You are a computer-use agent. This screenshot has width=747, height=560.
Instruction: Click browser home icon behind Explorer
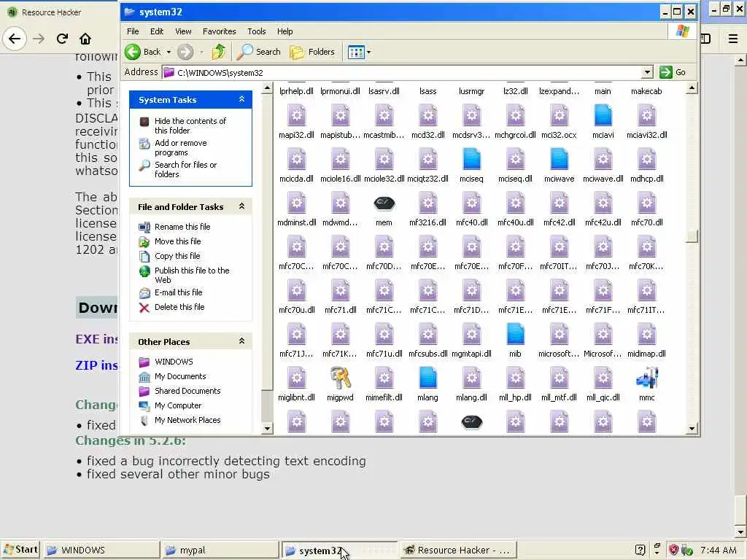[x=85, y=39]
